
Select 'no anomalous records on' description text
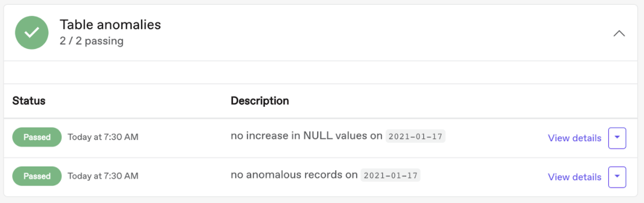(x=294, y=175)
